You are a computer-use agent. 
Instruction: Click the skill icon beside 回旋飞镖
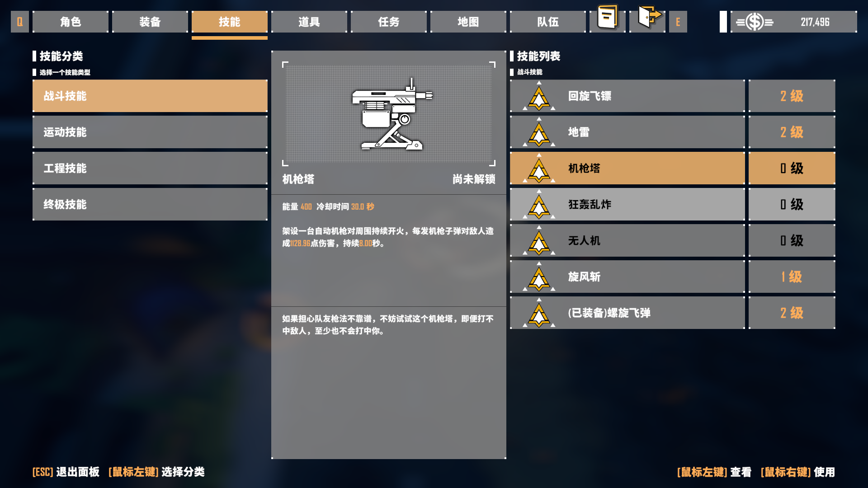539,96
